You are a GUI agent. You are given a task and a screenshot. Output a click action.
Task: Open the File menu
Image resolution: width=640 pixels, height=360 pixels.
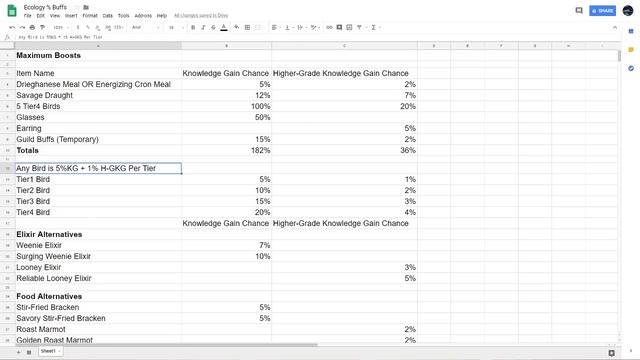[x=27, y=16]
